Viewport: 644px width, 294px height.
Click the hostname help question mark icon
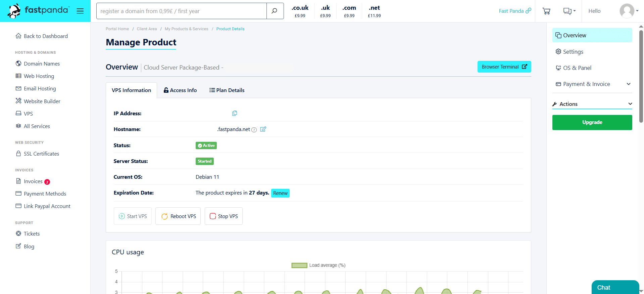pos(254,130)
